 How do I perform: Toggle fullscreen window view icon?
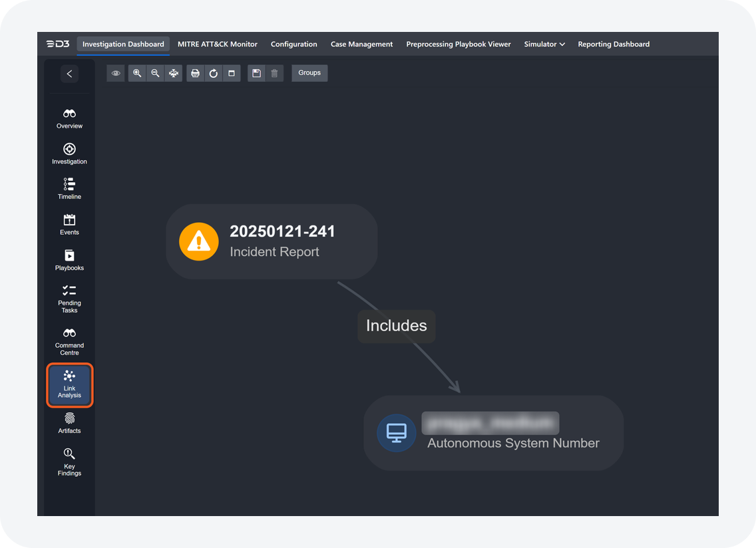pos(232,73)
